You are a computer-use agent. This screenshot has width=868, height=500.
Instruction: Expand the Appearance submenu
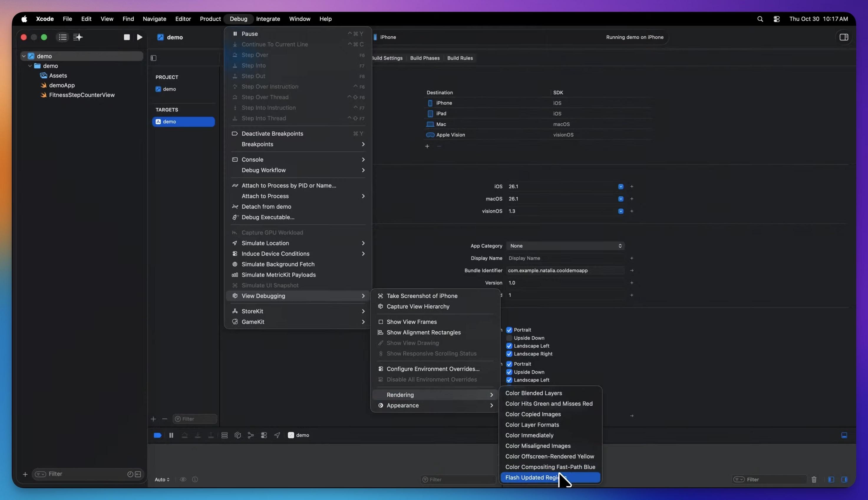(435, 406)
